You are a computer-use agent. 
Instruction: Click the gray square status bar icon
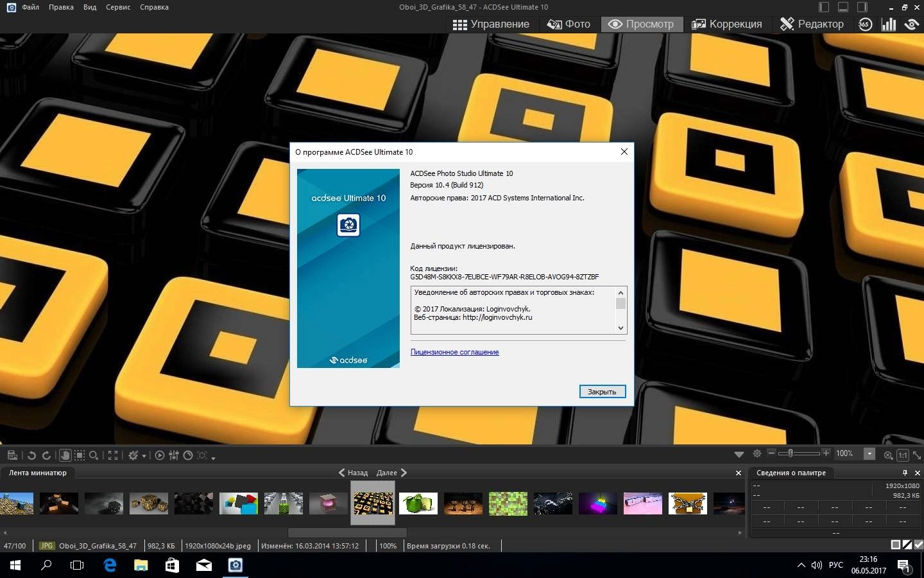[896, 545]
